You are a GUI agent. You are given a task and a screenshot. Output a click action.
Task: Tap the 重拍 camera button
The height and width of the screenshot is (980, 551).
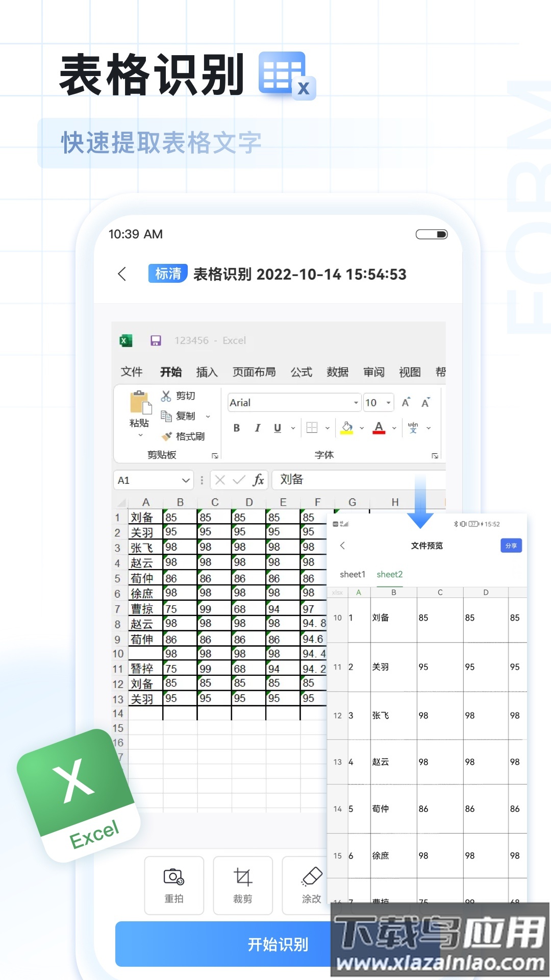(x=174, y=886)
